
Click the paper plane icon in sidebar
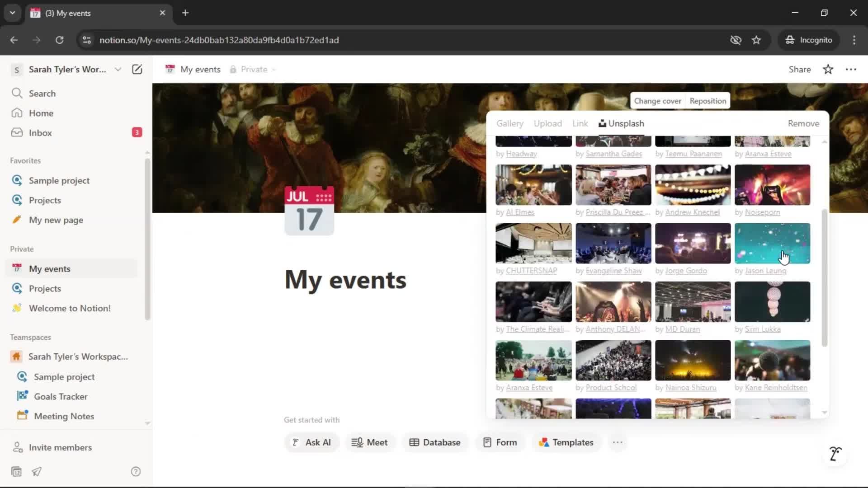click(37, 472)
